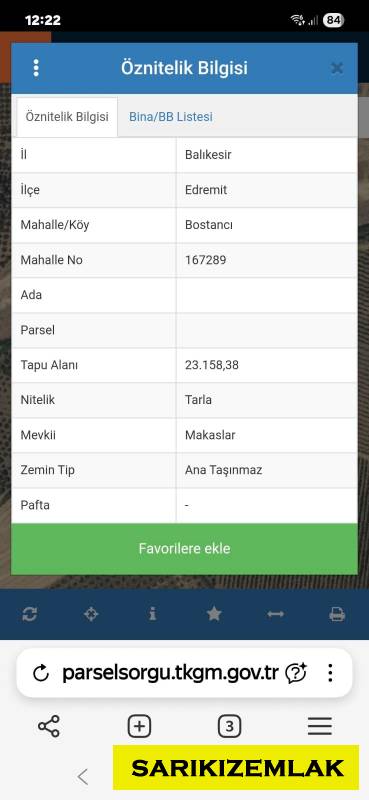Open the tab switcher showing 3 tabs
This screenshot has width=369, height=800.
click(x=229, y=726)
